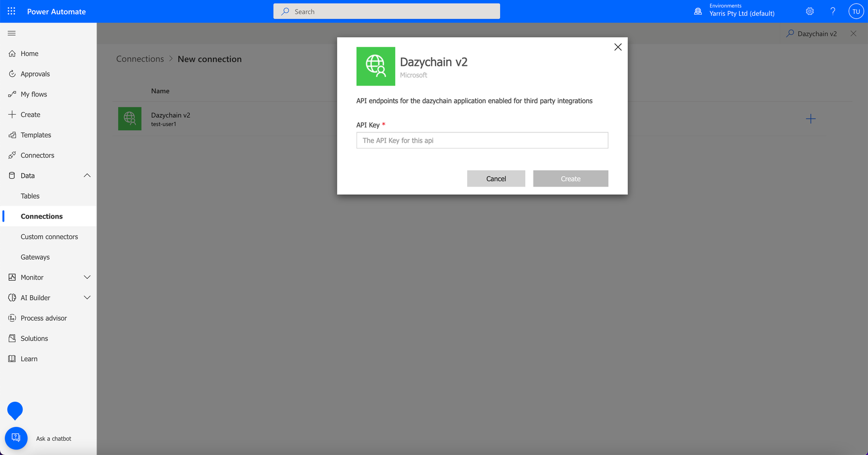Open the app launcher waffle icon
The image size is (868, 455).
pyautogui.click(x=12, y=11)
